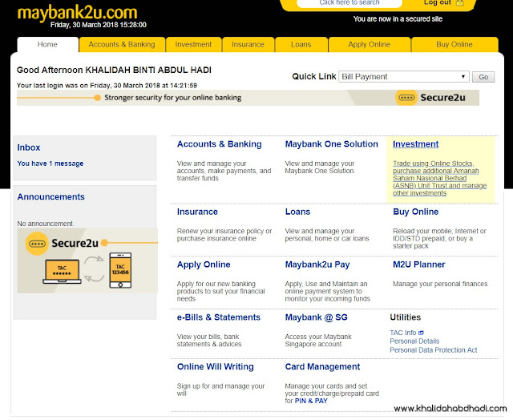The image size is (513, 420).
Task: Open the Inbox heading link
Action: [x=29, y=147]
